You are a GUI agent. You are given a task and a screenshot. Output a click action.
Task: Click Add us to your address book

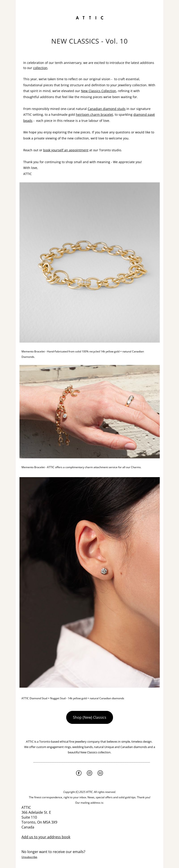point(46,837)
